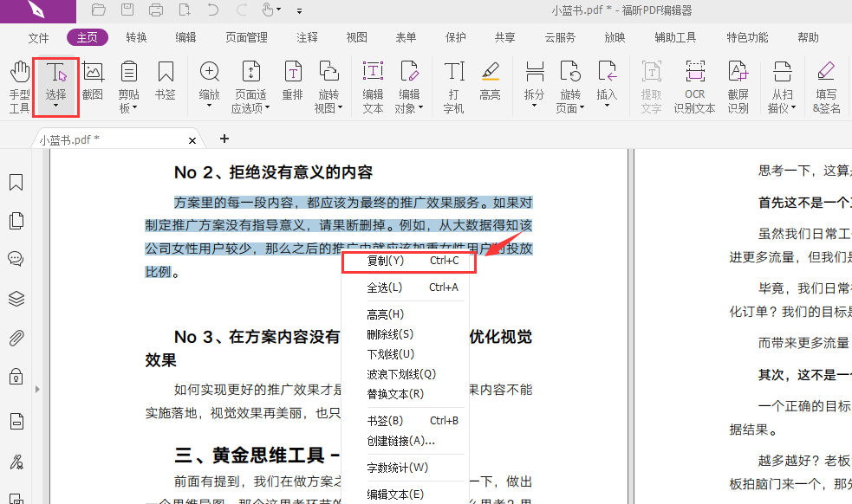The width and height of the screenshot is (852, 504).
Task: Open the page thumbnails sidebar panel
Action: (16, 220)
